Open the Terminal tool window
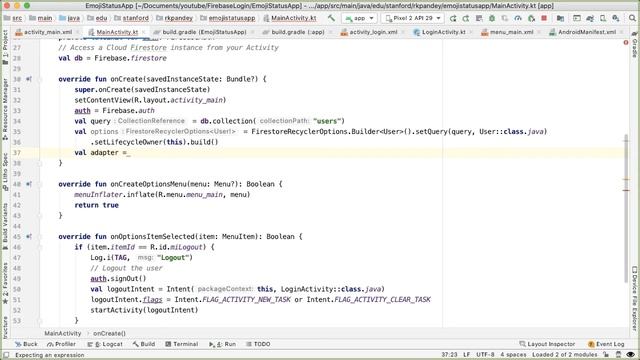640x360 pixels. [182, 344]
